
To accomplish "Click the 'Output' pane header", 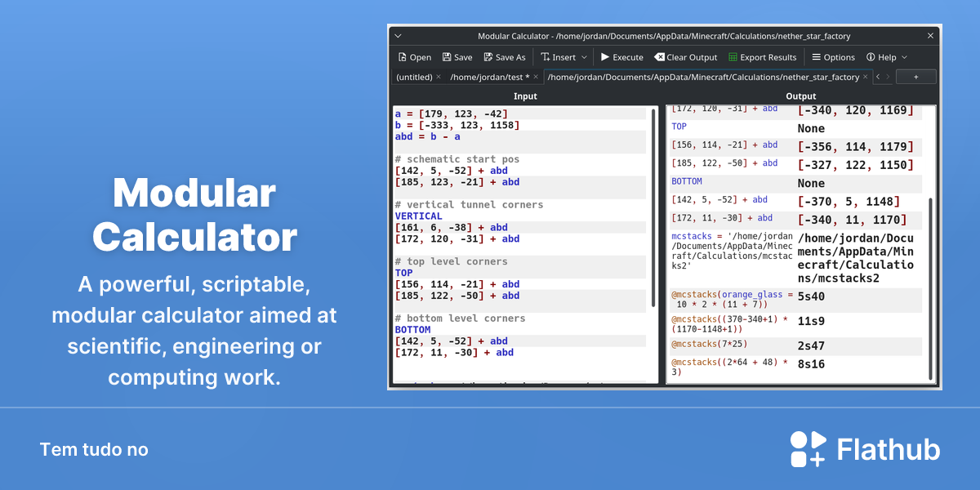I will coord(801,96).
